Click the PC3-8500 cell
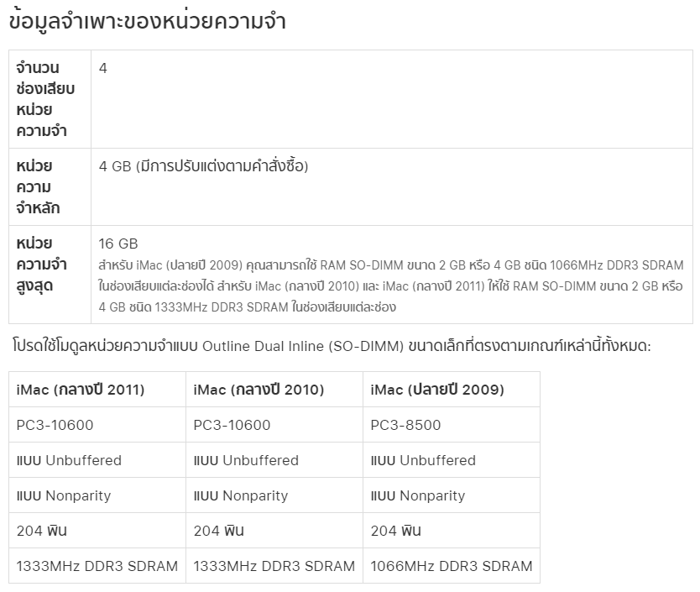Screen dimensions: 700x592 [405, 425]
